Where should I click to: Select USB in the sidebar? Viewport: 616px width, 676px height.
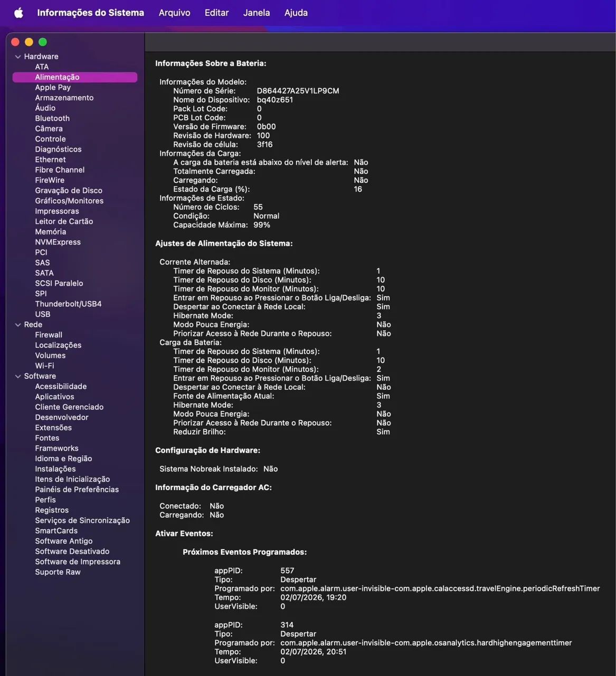pyautogui.click(x=43, y=314)
